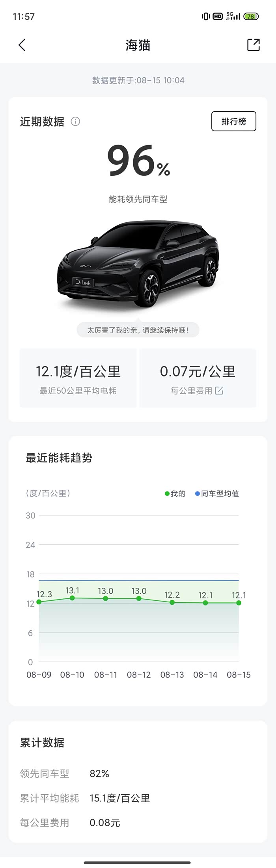276x868 pixels.
Task: Tap the back arrow icon
Action: [22, 45]
